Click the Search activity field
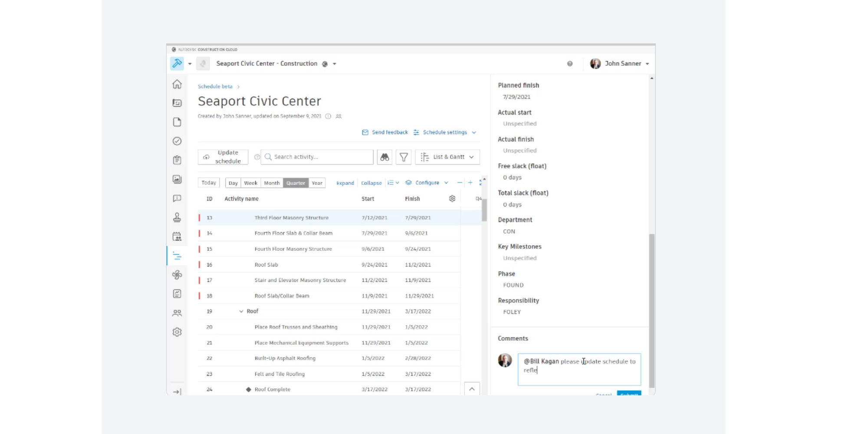This screenshot has width=868, height=434. pos(317,157)
